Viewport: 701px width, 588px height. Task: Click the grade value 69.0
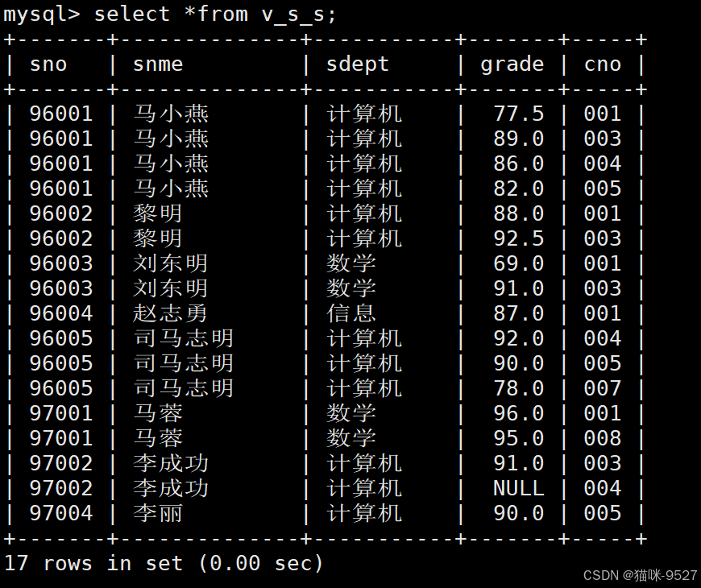tap(519, 264)
